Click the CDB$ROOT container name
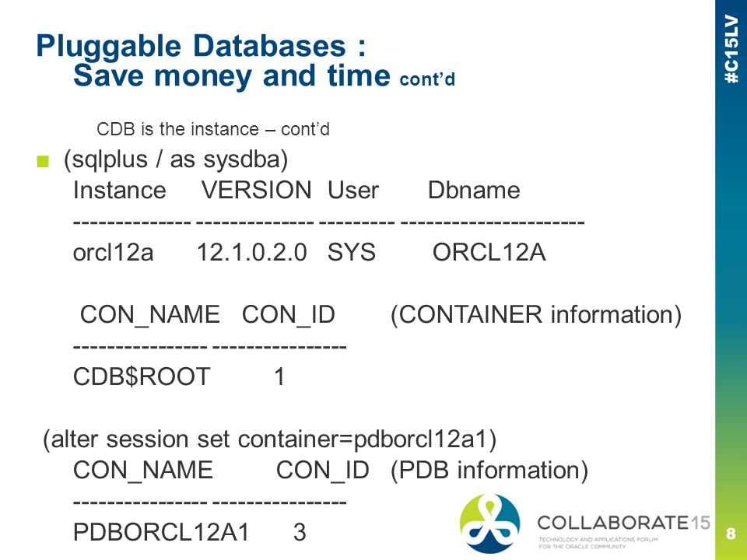747x560 pixels. pos(142,376)
